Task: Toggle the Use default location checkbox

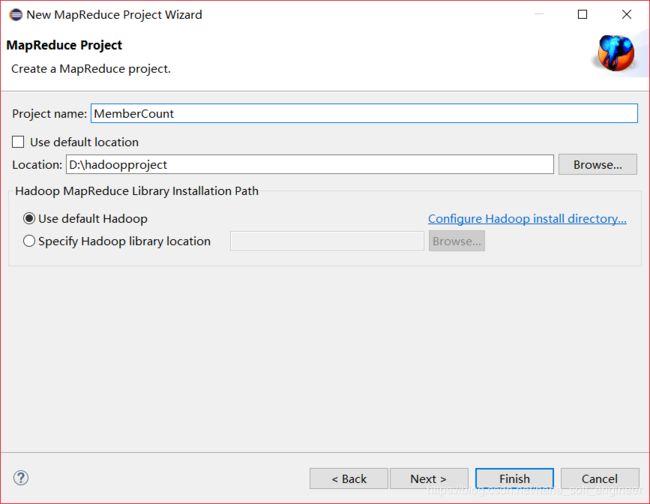Action: pyautogui.click(x=18, y=142)
